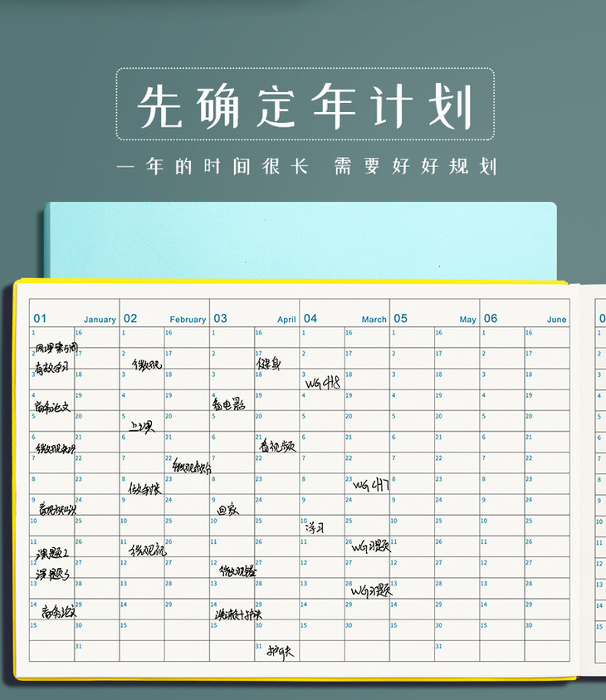606x700 pixels.
Task: Select the 'June' month label
Action: (x=556, y=319)
